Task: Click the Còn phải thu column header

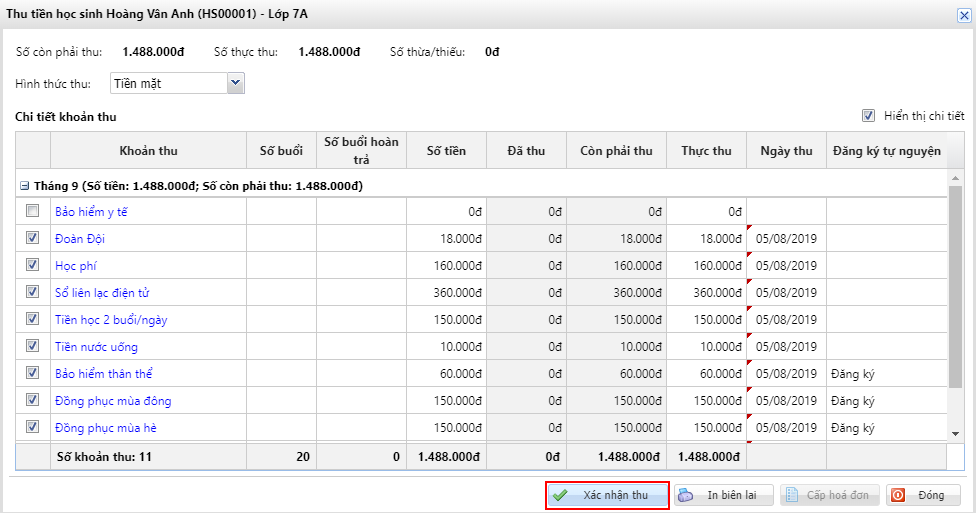Action: tap(616, 150)
